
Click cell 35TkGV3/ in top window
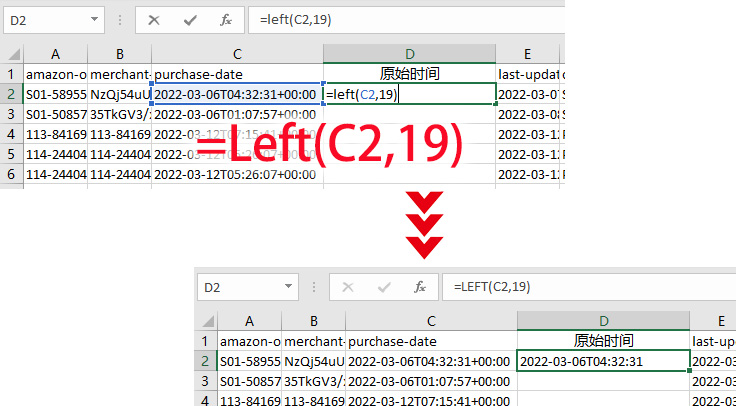[120, 114]
